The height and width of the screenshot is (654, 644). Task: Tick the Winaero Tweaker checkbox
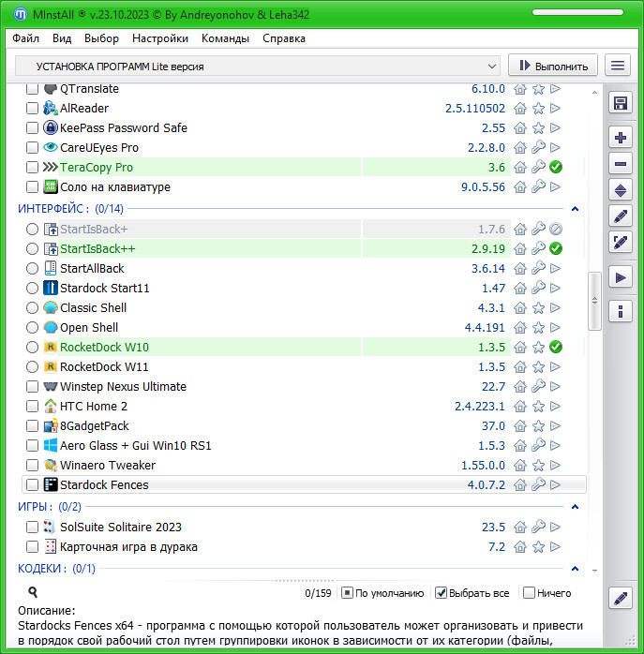[x=33, y=466]
